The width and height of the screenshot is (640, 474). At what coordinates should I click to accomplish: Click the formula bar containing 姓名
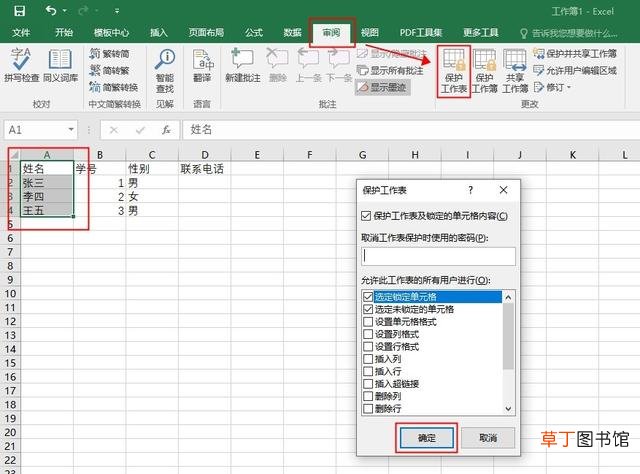click(x=411, y=130)
